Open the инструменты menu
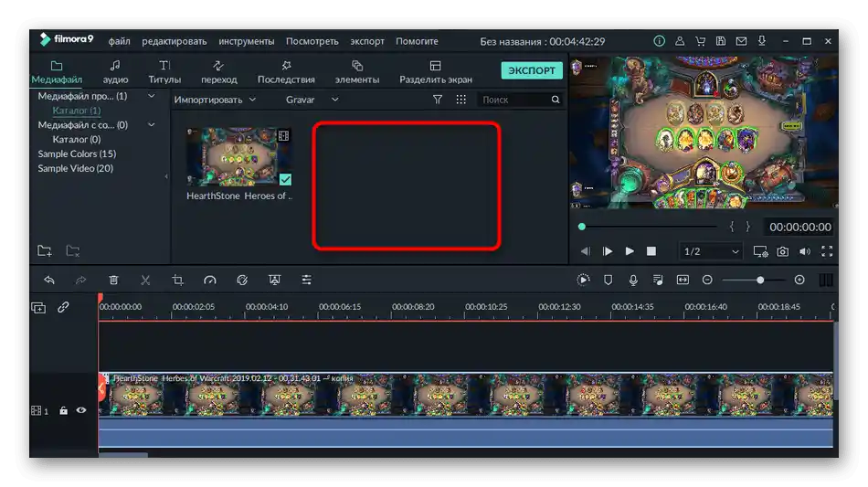The height and width of the screenshot is (487, 868). pos(246,41)
